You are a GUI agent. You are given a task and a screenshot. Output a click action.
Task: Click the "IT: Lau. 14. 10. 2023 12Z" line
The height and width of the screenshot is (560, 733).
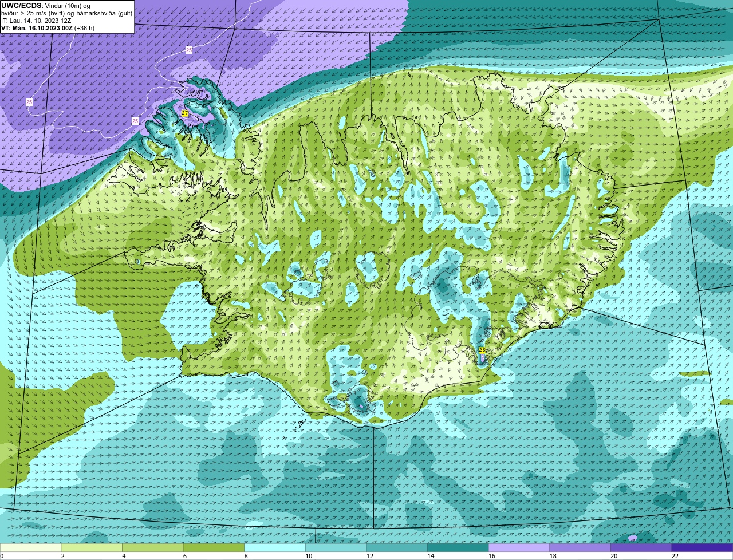tap(36, 21)
